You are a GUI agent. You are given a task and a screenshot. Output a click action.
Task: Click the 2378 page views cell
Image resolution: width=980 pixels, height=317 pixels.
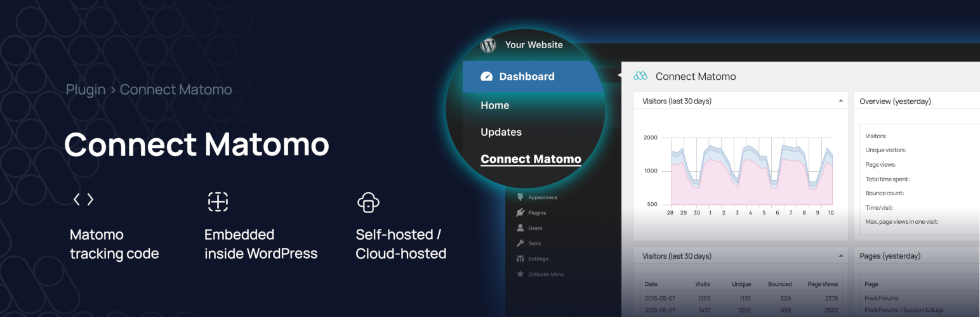830,299
